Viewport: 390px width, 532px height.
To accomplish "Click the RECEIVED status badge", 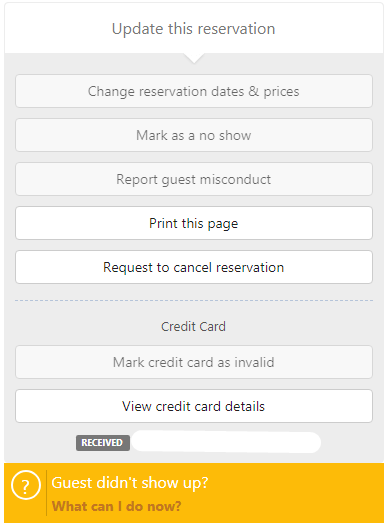I will click(x=103, y=443).
